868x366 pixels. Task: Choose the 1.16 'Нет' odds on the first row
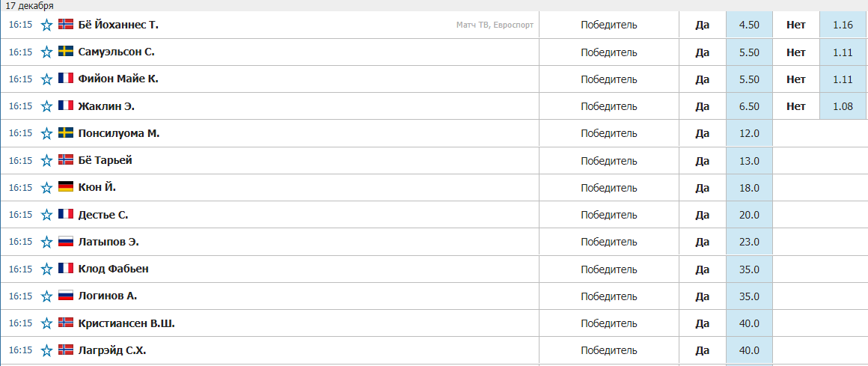point(843,25)
